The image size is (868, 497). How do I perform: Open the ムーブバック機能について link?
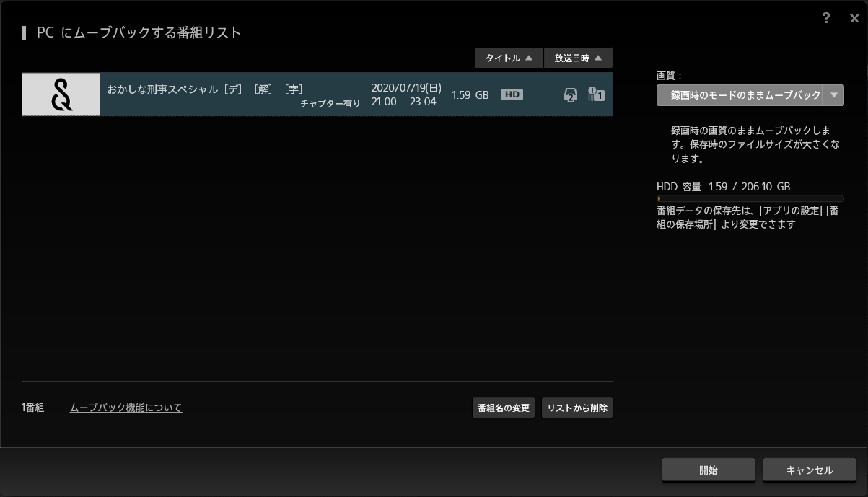tap(126, 408)
